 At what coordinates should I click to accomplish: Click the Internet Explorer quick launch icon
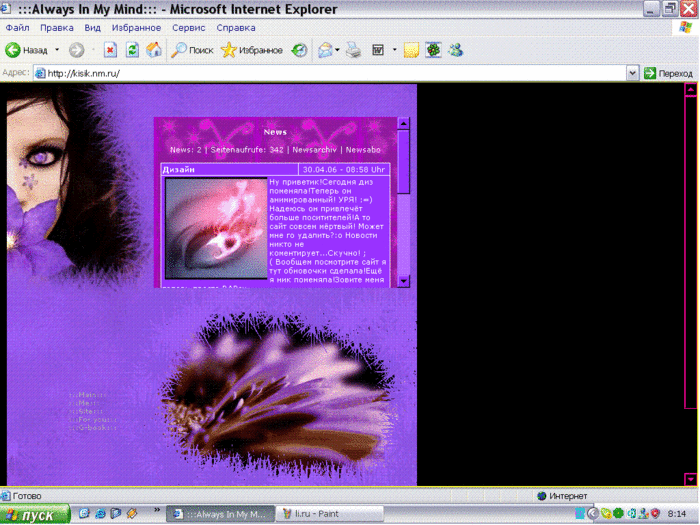pyautogui.click(x=100, y=514)
